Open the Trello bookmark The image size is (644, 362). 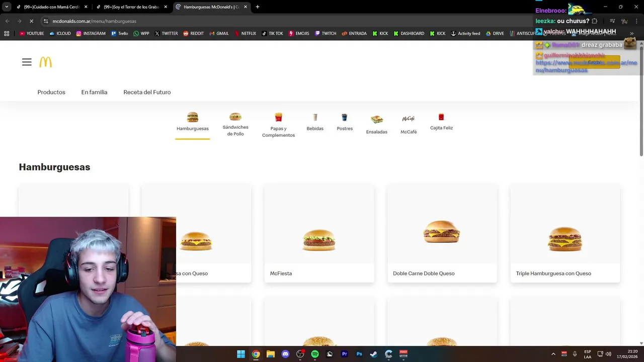(120, 33)
